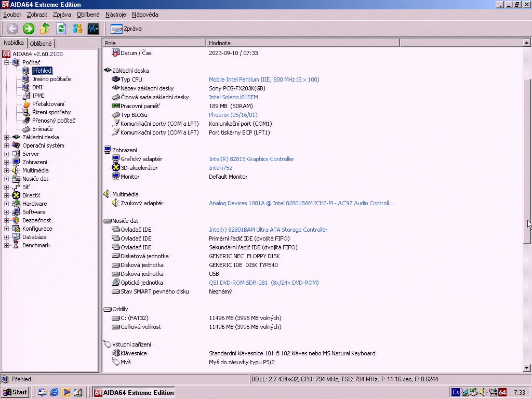Select Jméno počítače in tree
This screenshot has height=399, width=532.
coord(51,79)
